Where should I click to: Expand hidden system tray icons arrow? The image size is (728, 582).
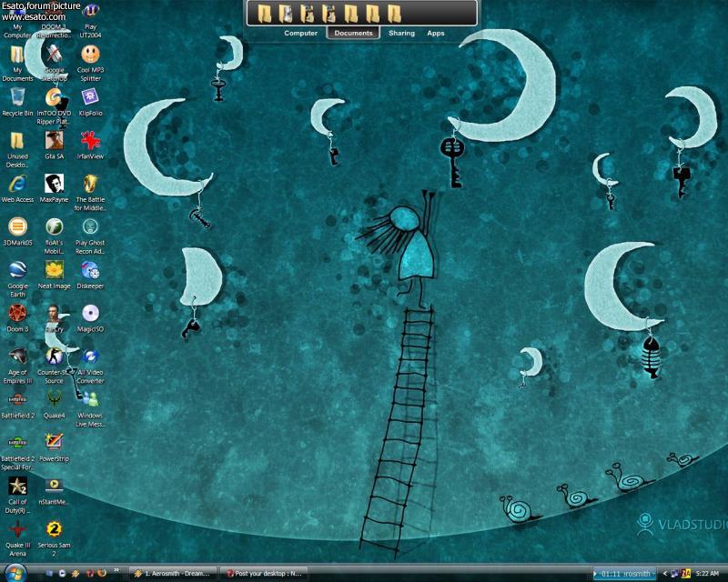tap(665, 574)
